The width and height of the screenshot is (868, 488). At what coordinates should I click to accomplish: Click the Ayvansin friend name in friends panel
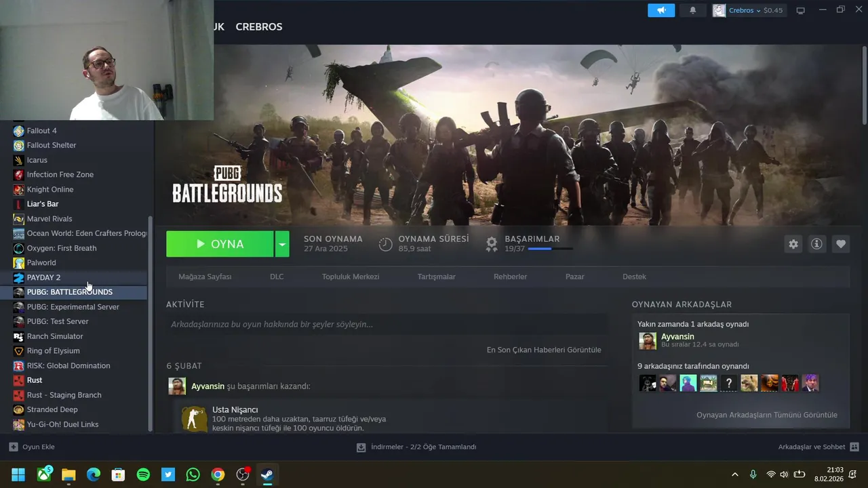pyautogui.click(x=677, y=336)
